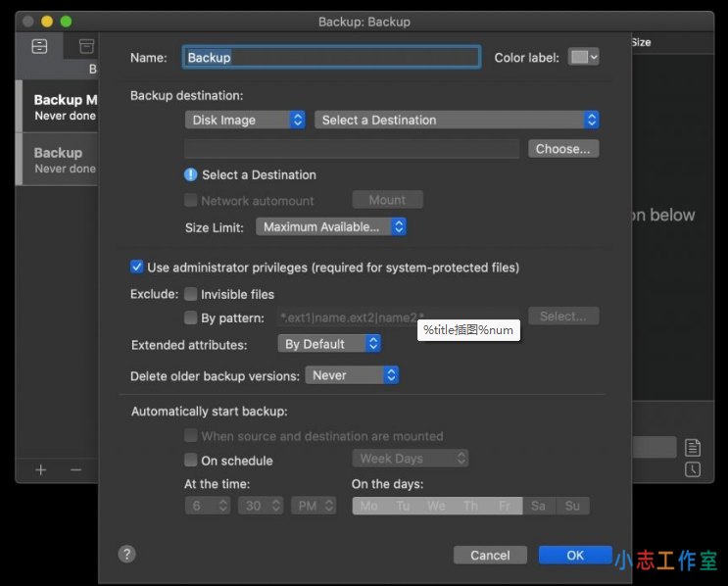Open the Color label swatch picker

point(584,57)
